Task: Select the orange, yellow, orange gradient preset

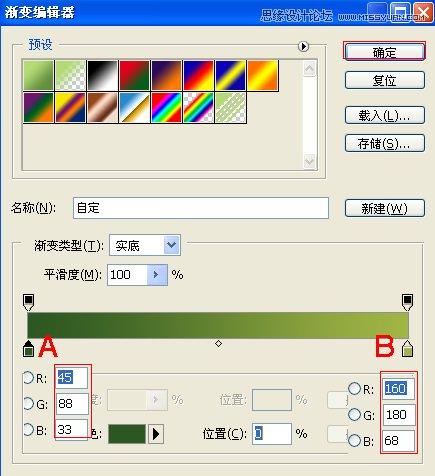Action: click(263, 75)
